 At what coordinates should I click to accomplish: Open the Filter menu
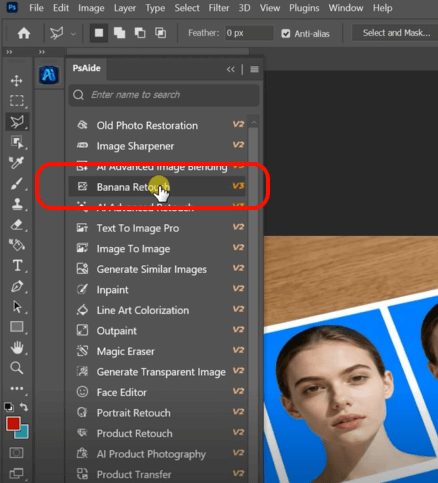219,8
